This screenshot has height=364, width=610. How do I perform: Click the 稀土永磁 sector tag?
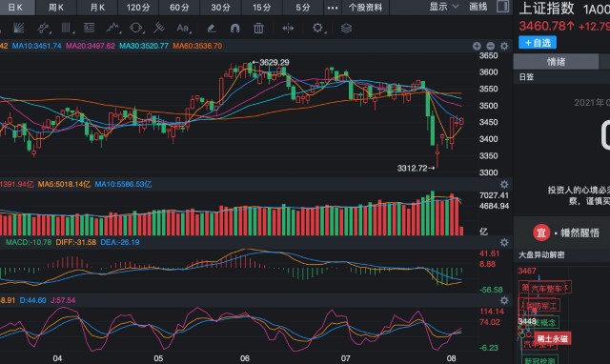coord(553,338)
